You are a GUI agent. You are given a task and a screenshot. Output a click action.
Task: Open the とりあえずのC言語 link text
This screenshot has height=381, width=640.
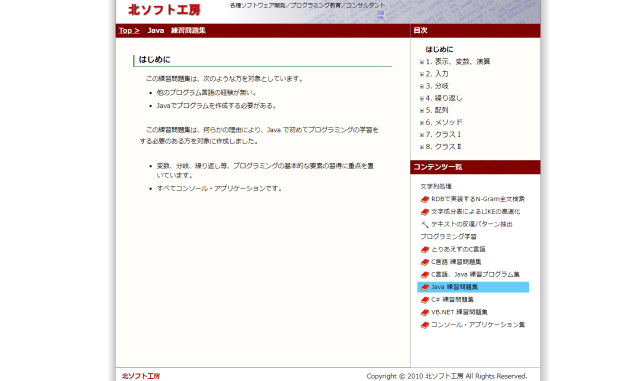tap(458, 249)
